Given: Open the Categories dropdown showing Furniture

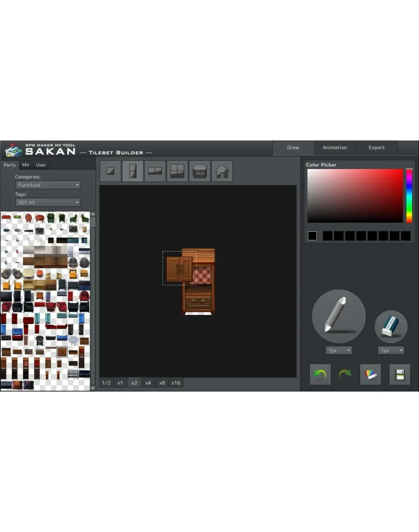Looking at the screenshot, I should 48,185.
